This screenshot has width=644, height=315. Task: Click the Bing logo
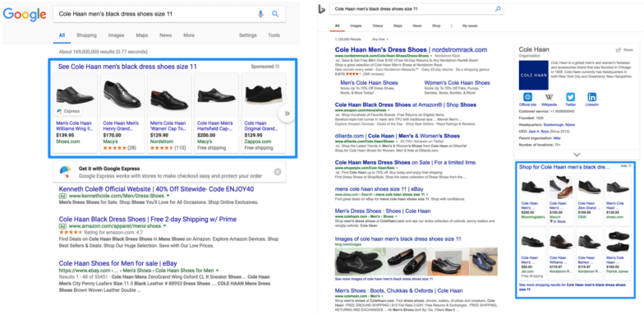pos(322,8)
